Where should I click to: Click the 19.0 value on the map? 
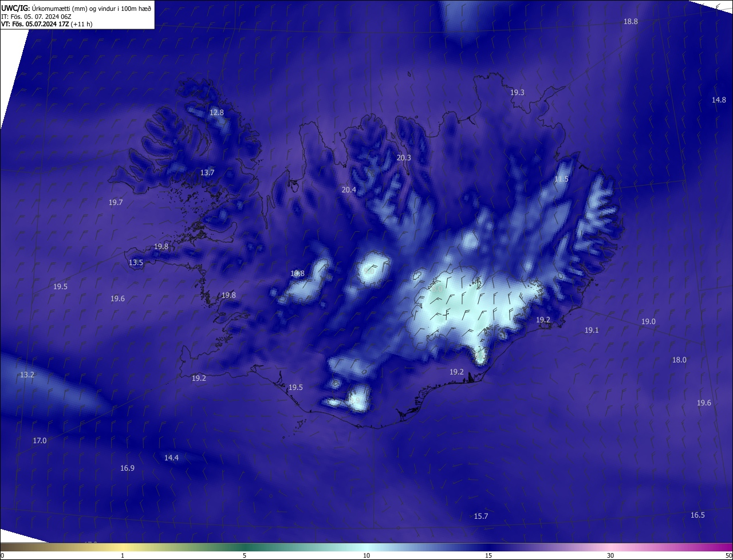click(x=648, y=321)
